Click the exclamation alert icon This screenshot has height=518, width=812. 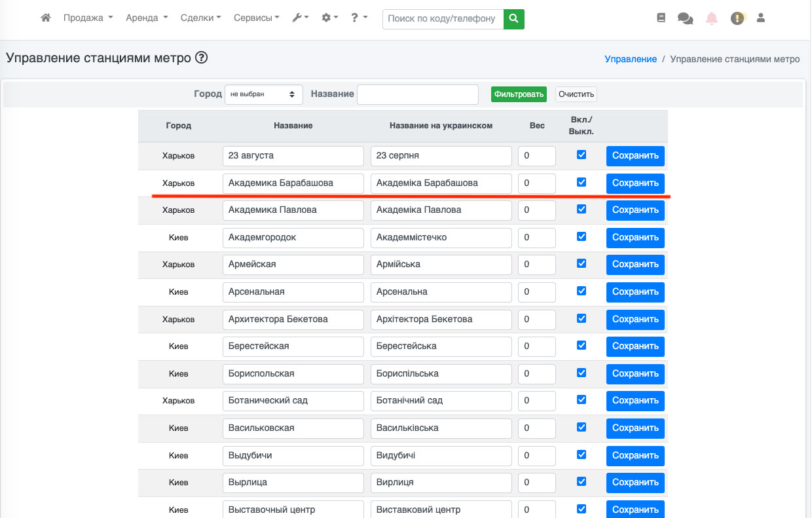click(737, 18)
